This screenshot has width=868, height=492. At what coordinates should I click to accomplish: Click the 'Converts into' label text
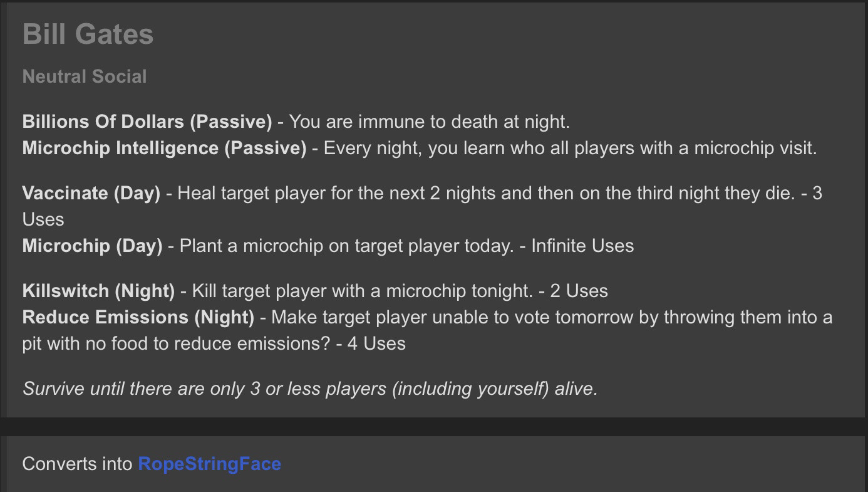tap(78, 464)
